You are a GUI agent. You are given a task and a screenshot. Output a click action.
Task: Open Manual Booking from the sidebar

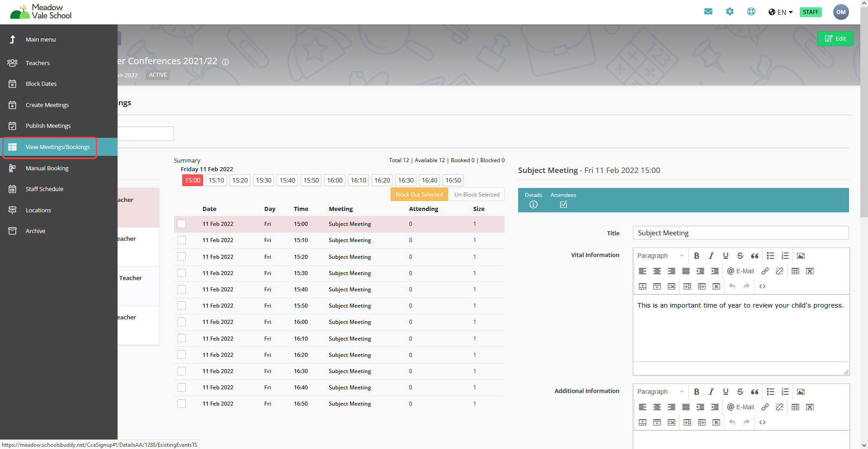click(47, 168)
